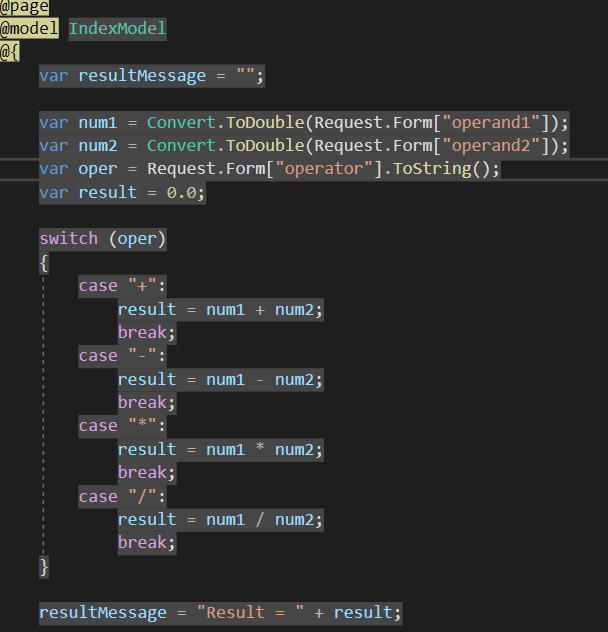608x632 pixels.
Task: Click the @model keyword
Action: point(29,29)
